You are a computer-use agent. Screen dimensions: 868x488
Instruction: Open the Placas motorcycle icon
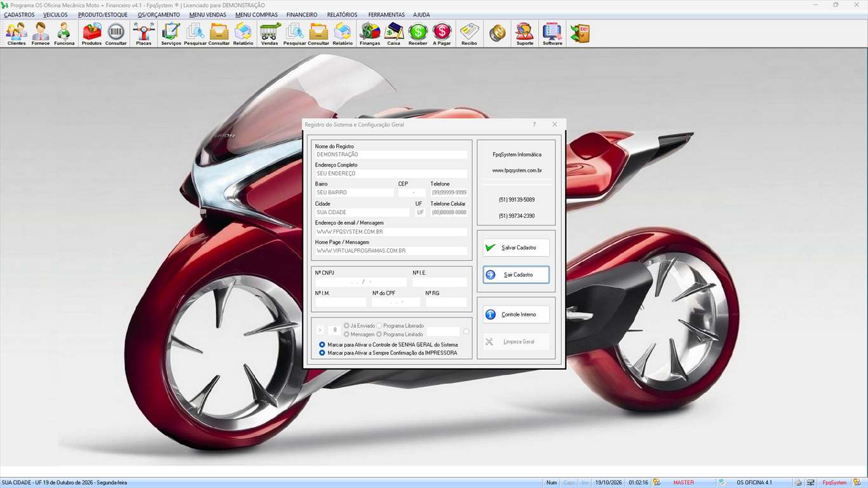144,34
